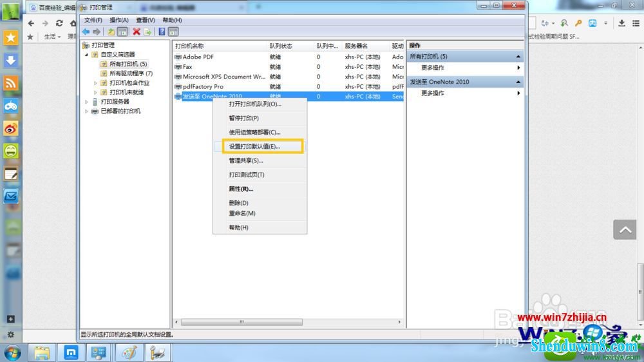This screenshot has height=362, width=644.
Task: Click the blue Back arrow in Print Management toolbar
Action: point(86,32)
